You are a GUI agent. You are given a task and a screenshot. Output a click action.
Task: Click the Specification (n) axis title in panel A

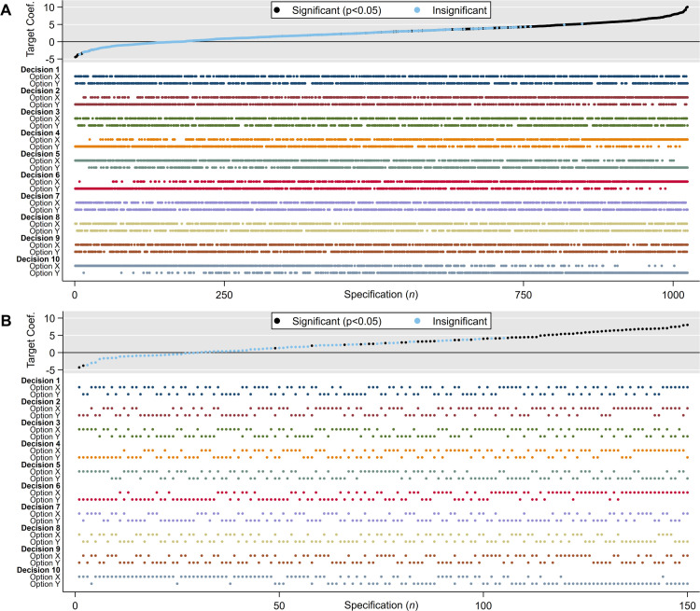[381, 295]
